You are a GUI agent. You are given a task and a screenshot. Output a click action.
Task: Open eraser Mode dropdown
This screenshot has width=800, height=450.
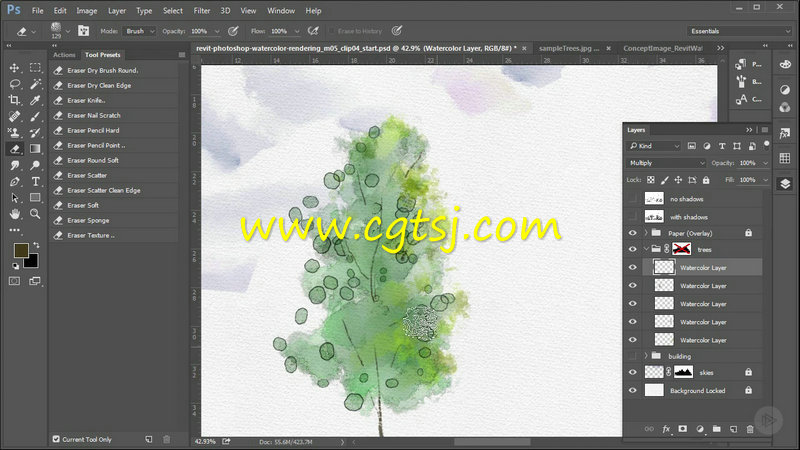139,31
